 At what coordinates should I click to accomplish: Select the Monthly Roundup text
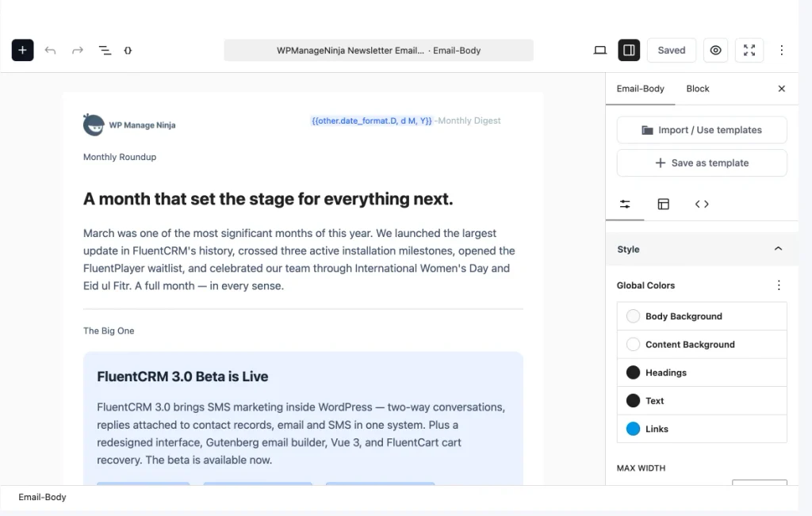point(120,157)
